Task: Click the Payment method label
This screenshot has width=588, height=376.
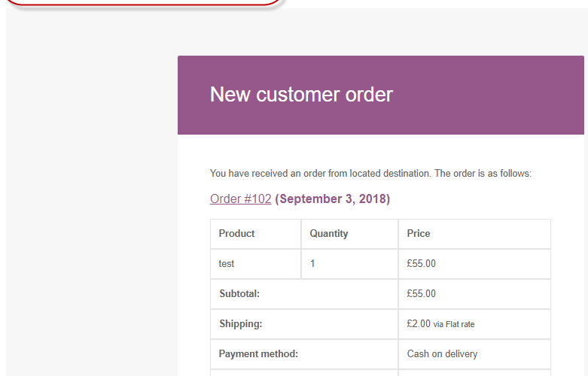Action: (x=258, y=354)
